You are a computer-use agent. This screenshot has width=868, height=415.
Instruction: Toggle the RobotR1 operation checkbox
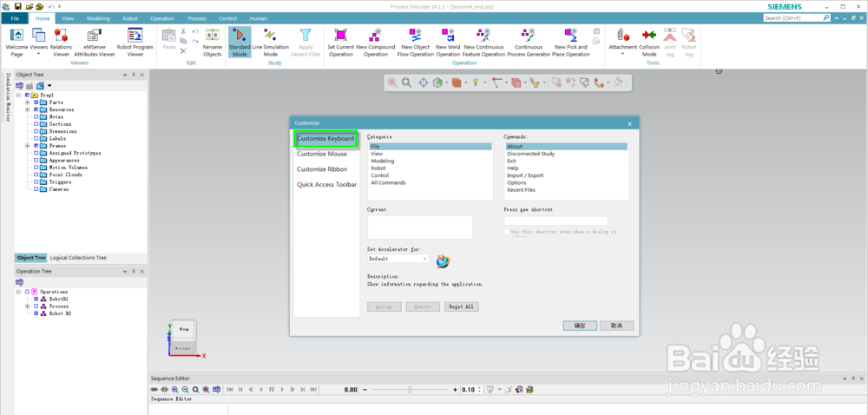coord(36,299)
